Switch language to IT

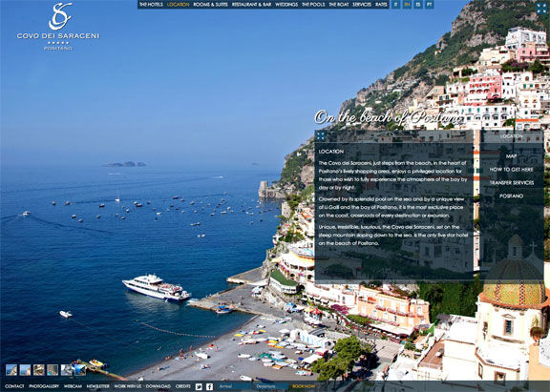[x=395, y=5]
